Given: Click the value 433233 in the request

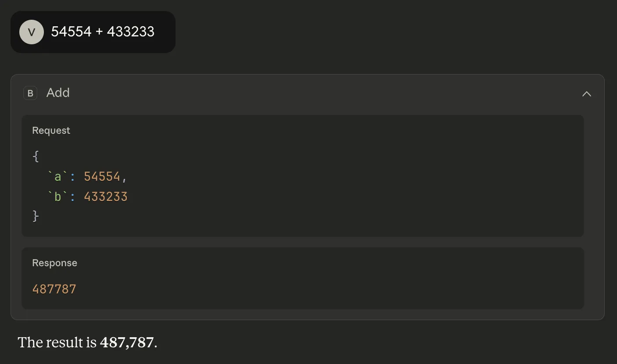Looking at the screenshot, I should 105,196.
